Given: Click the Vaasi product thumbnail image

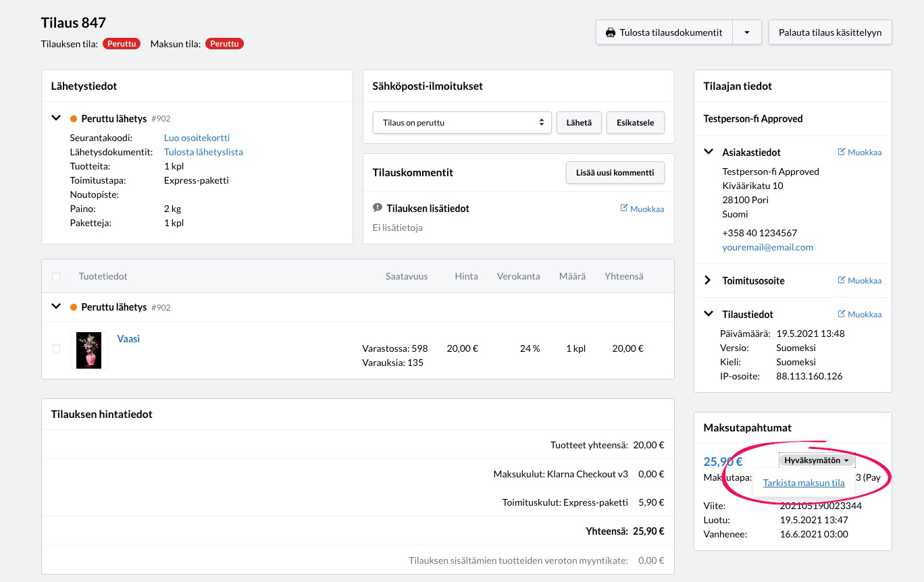Looking at the screenshot, I should tap(89, 350).
